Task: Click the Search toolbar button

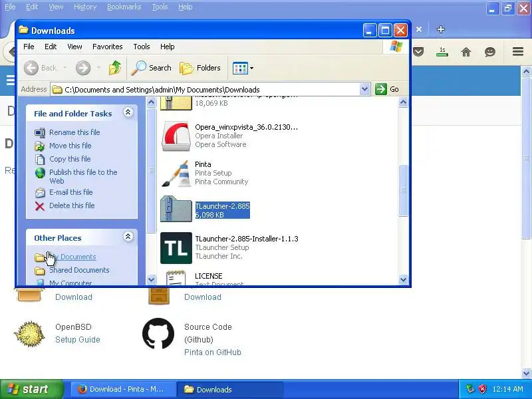Action: (x=152, y=68)
